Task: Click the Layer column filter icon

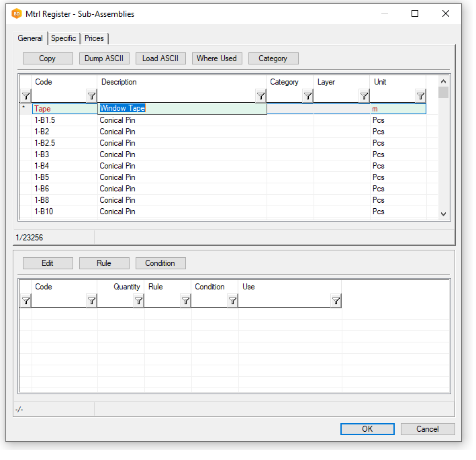Action: (x=363, y=96)
